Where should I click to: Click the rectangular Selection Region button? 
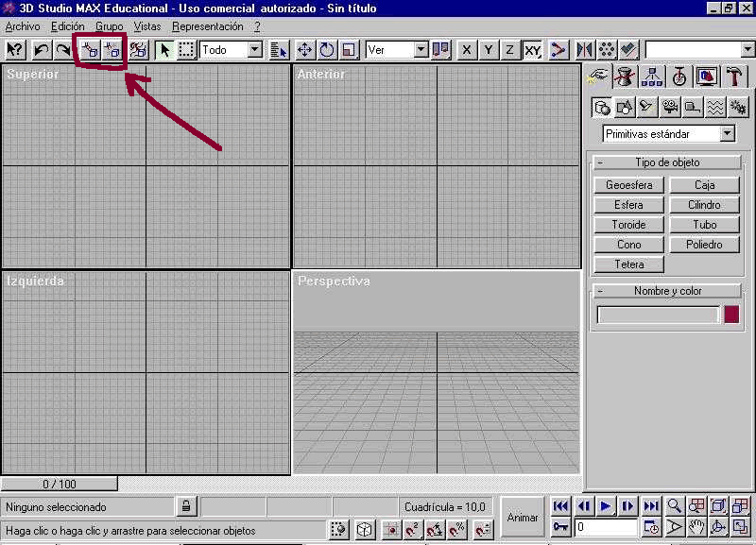186,50
